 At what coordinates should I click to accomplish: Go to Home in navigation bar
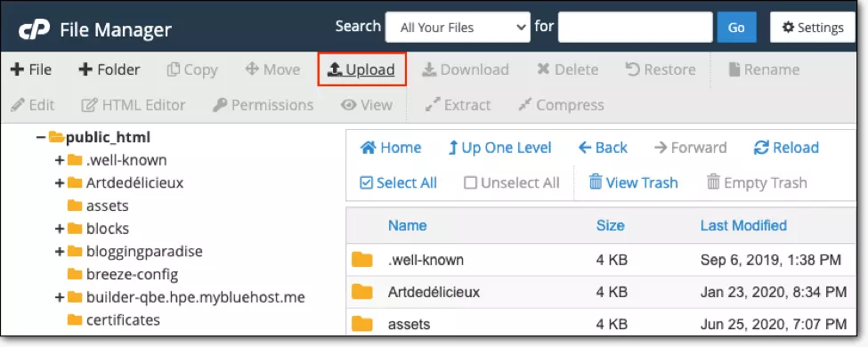pos(390,148)
